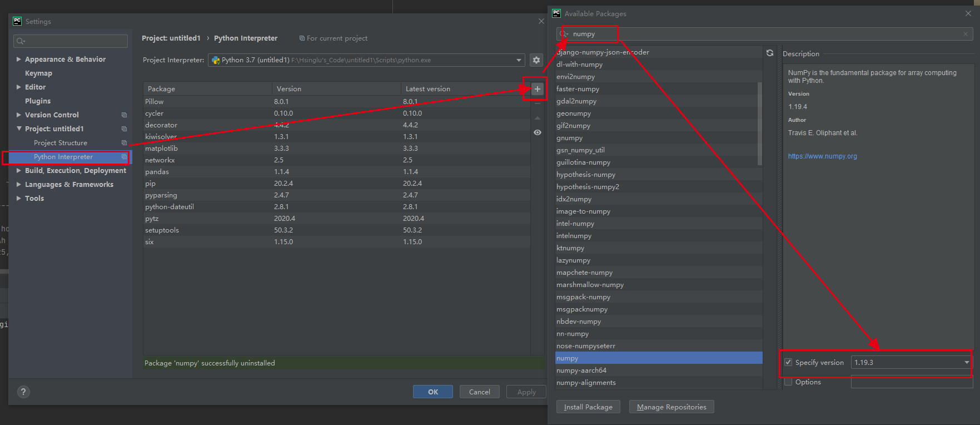Select Pillow row in installed packages
The image size is (980, 425).
(x=336, y=102)
